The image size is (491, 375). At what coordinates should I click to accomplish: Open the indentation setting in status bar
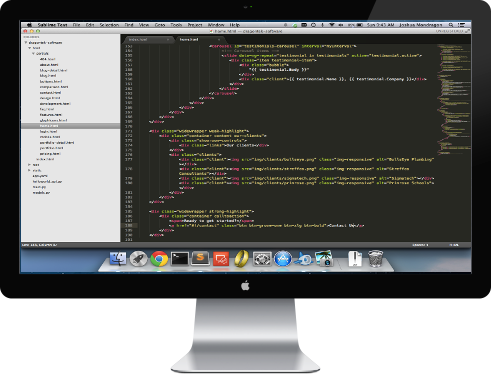coord(420,245)
